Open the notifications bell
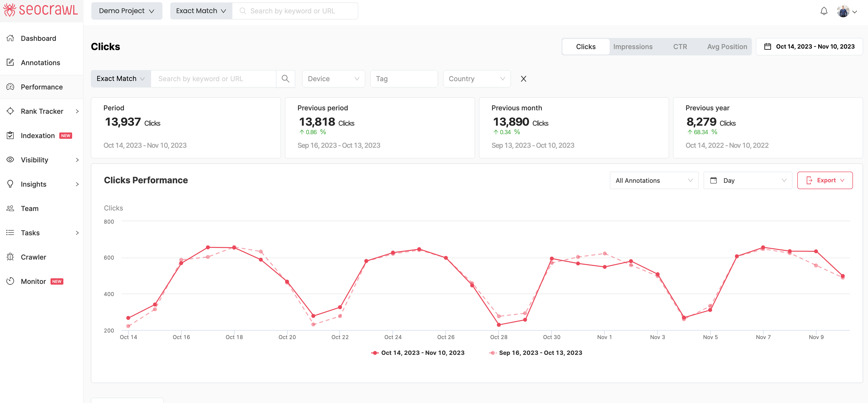 click(824, 11)
